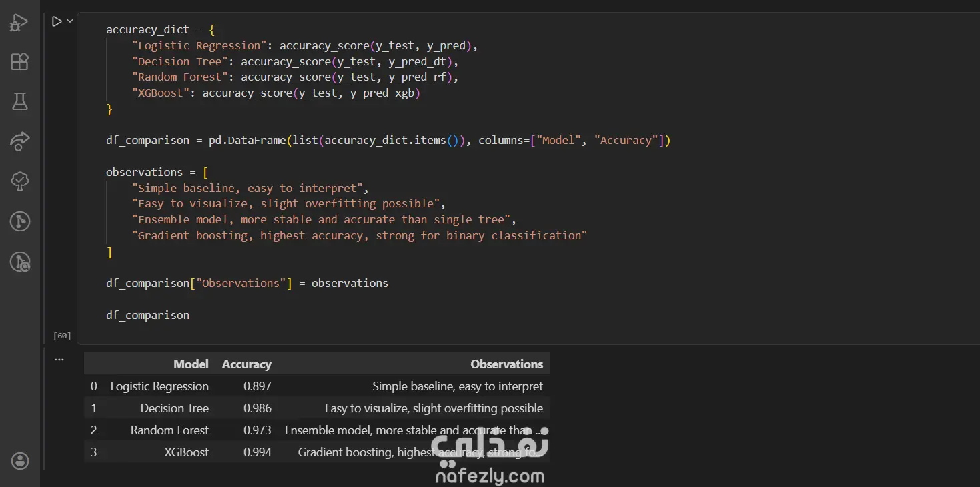Click the df_comparison = pd.DataFrame code line
Screen dimensions: 980x487
(x=388, y=140)
